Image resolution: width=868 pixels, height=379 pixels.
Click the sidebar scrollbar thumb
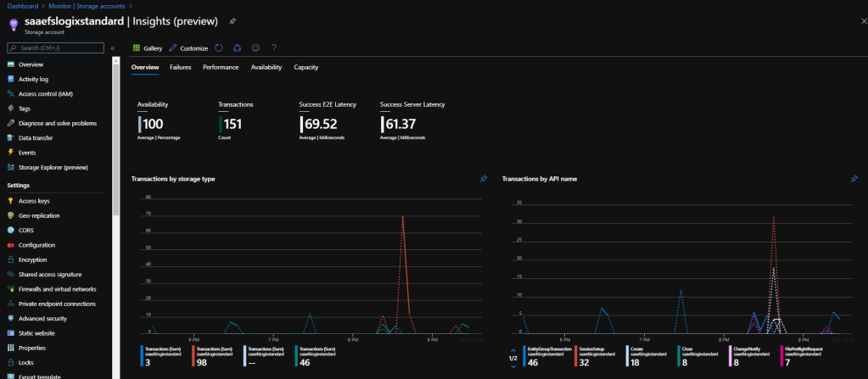point(115,138)
